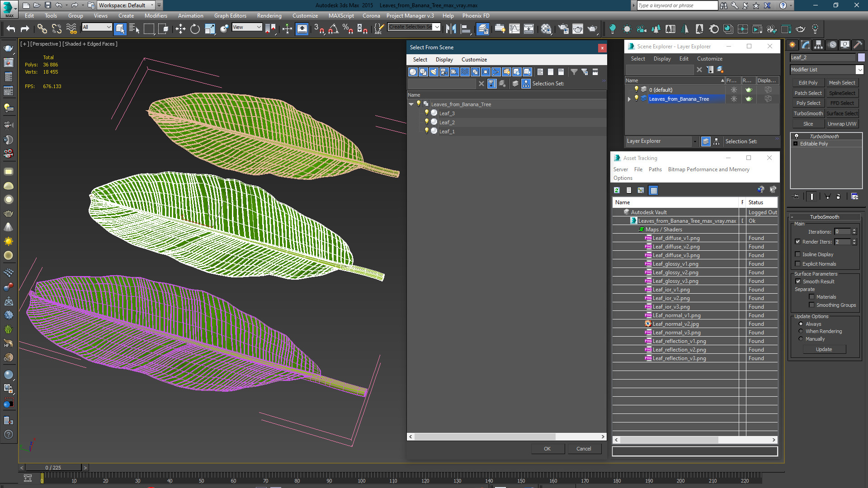Click the Mirror tool icon
This screenshot has height=488, width=868.
(451, 29)
